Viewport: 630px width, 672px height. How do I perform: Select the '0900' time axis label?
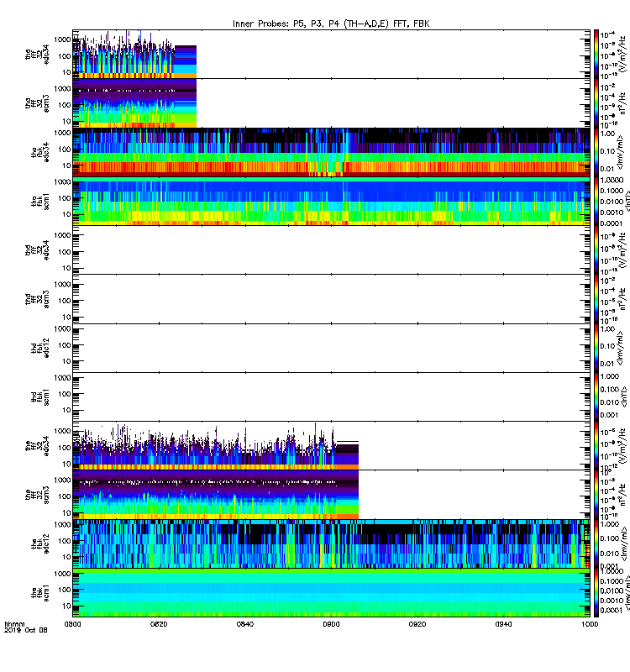(x=331, y=624)
